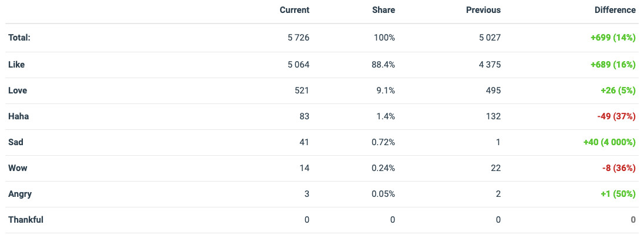Select the Haha row label
This screenshot has height=238, width=644.
[x=18, y=116]
